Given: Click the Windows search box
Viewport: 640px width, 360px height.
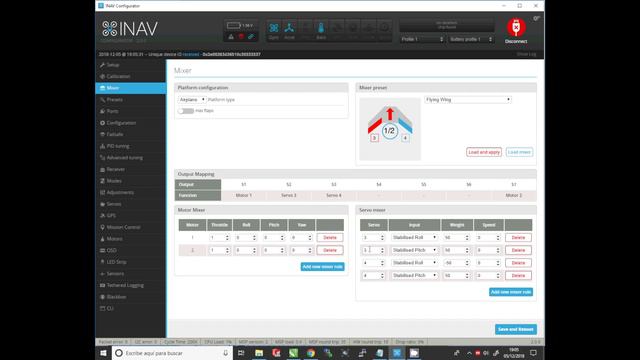Looking at the screenshot, I should (172, 353).
